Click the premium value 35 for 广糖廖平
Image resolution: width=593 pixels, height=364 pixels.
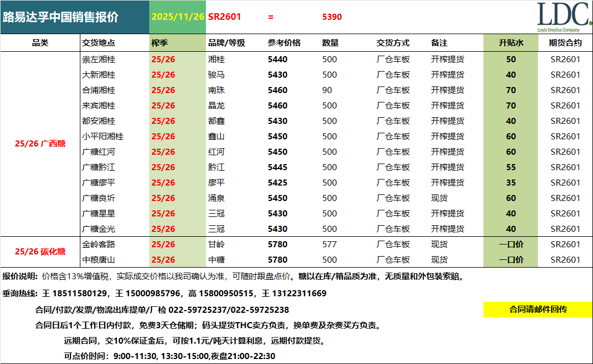click(x=510, y=183)
